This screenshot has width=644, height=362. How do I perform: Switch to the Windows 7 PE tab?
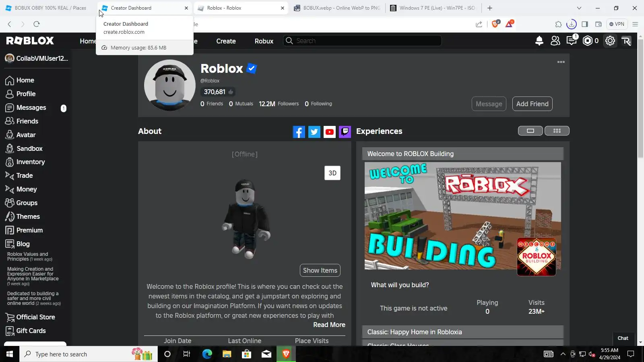434,8
